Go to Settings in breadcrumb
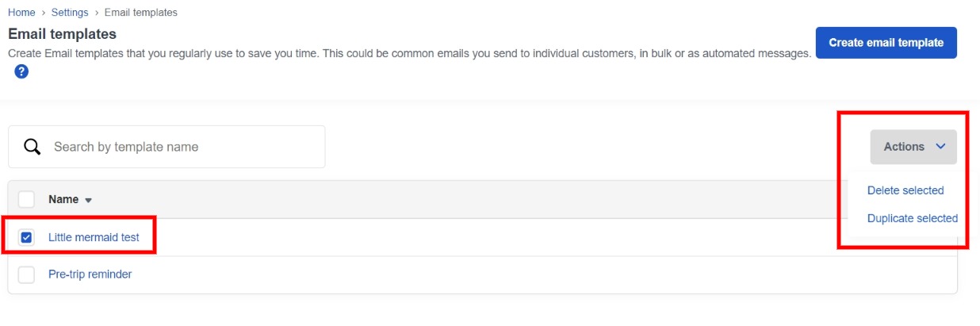Screen dimensions: 980x326 (71, 13)
